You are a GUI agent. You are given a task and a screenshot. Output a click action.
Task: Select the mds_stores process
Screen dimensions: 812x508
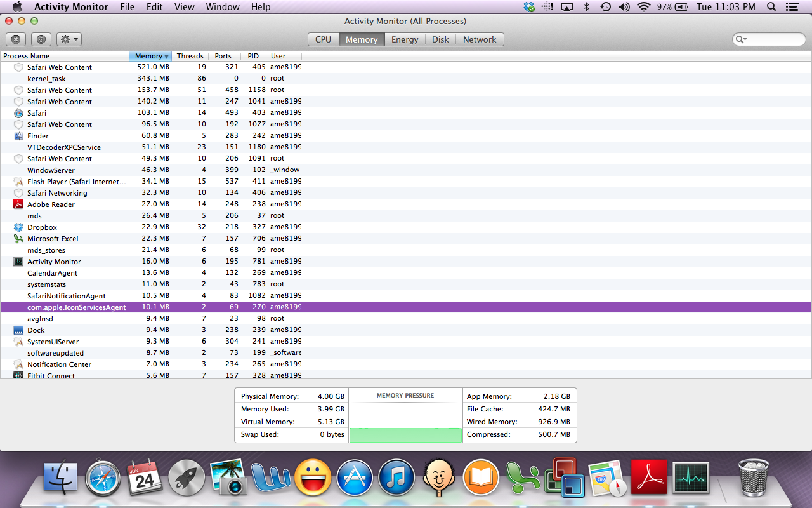[x=406, y=250]
